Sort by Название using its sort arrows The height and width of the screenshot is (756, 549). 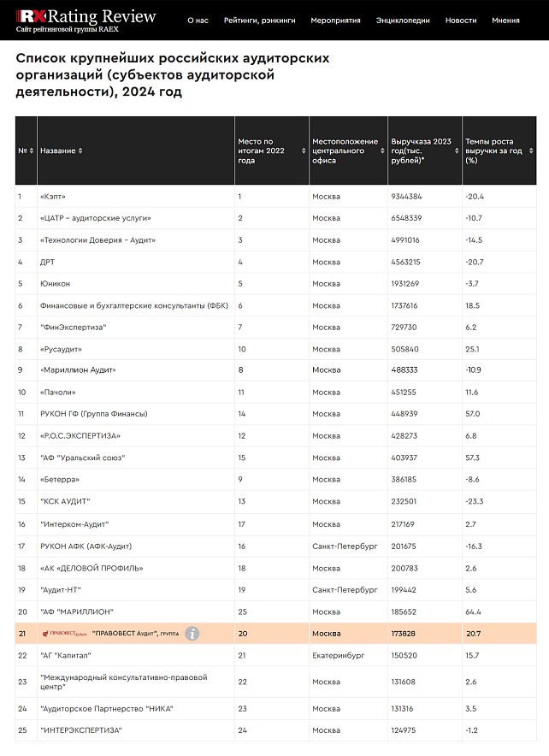coord(80,151)
